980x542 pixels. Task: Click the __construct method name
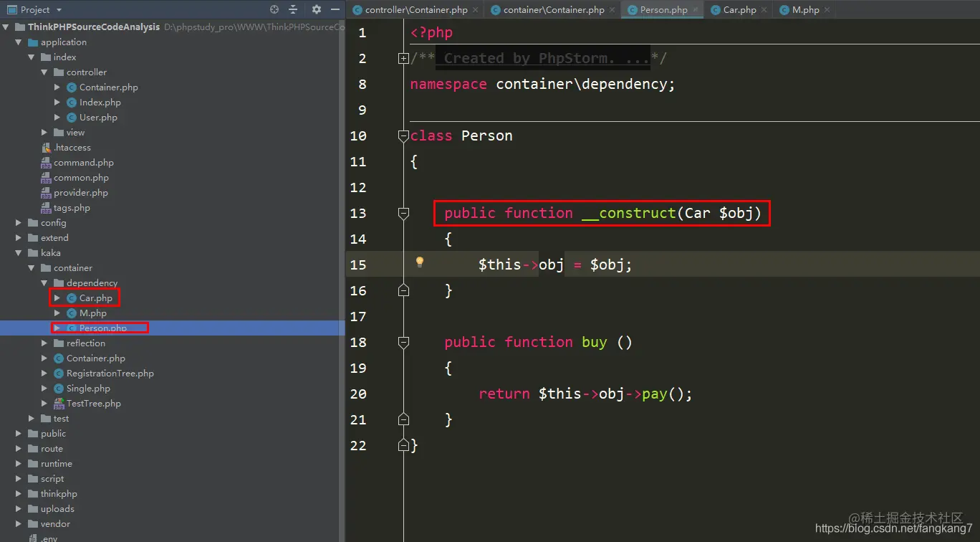[629, 213]
